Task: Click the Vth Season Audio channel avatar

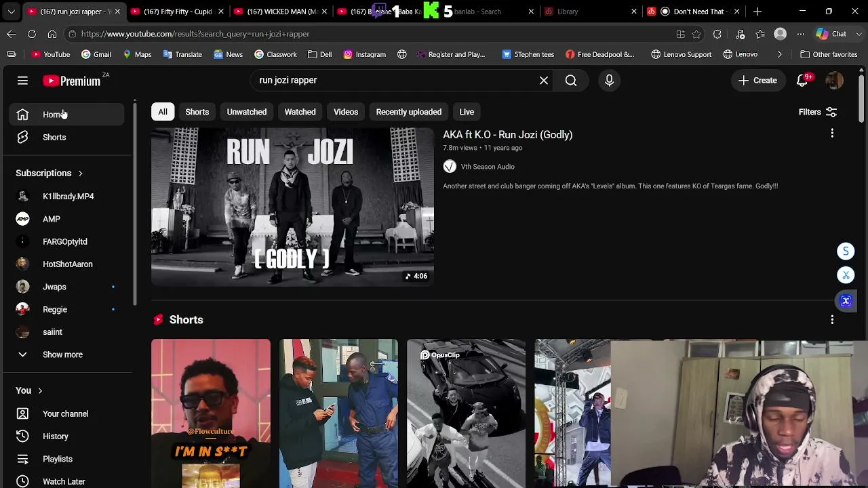Action: 450,166
